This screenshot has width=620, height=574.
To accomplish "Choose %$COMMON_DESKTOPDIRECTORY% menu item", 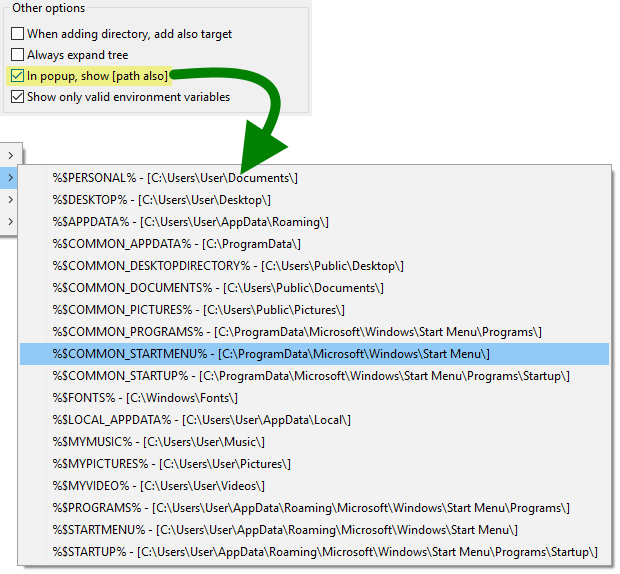I will [228, 266].
